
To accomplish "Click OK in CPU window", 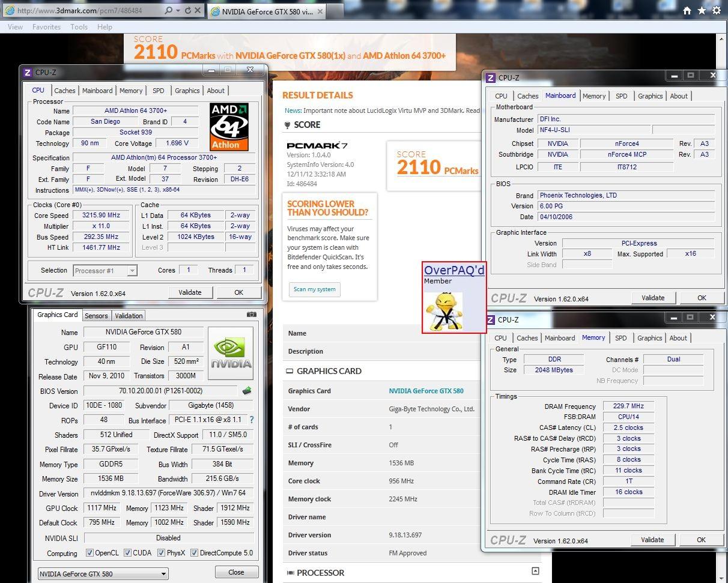I will click(238, 292).
